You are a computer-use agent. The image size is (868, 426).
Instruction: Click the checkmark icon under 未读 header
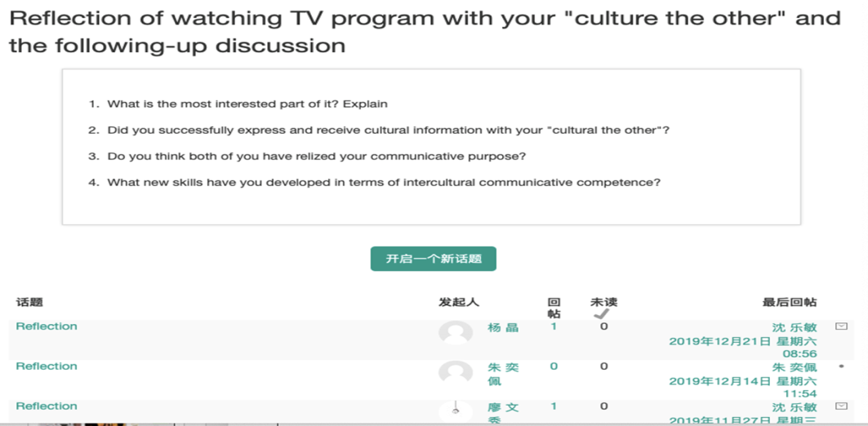[601, 313]
